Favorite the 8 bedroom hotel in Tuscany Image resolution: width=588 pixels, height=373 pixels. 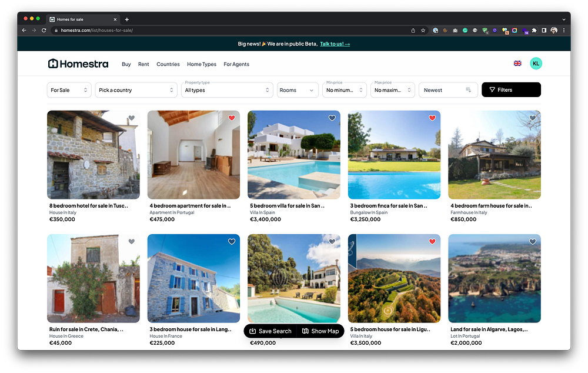tap(131, 118)
